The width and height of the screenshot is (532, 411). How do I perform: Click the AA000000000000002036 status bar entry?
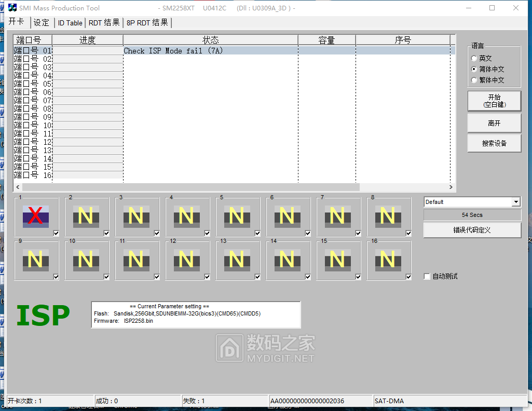(x=307, y=401)
